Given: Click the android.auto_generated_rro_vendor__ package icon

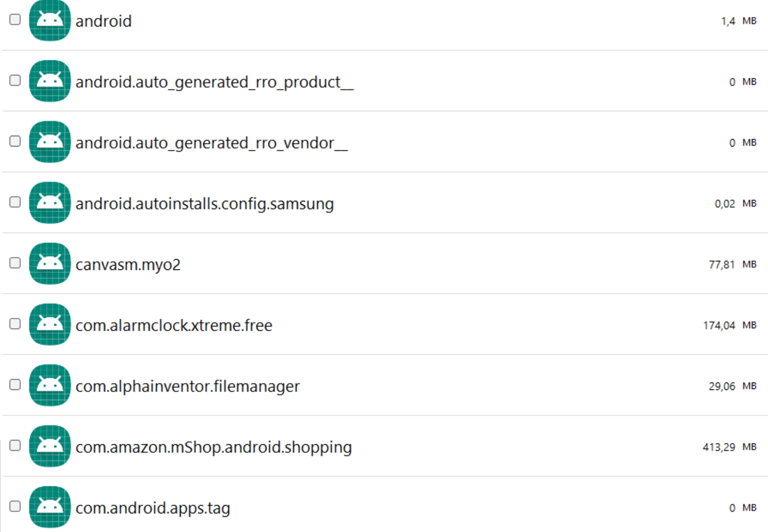Looking at the screenshot, I should tap(49, 142).
